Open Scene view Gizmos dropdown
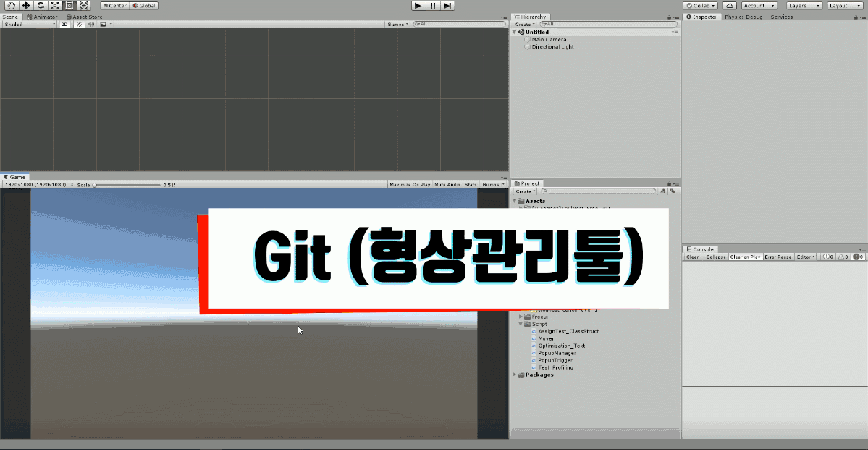868x450 pixels. point(398,25)
